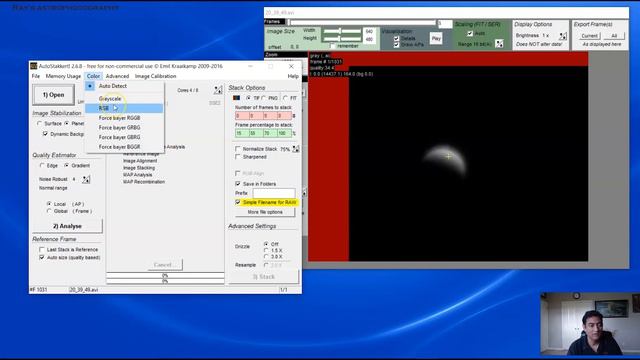
Task: Uncheck Simple Filename for RAW
Action: click(238, 202)
